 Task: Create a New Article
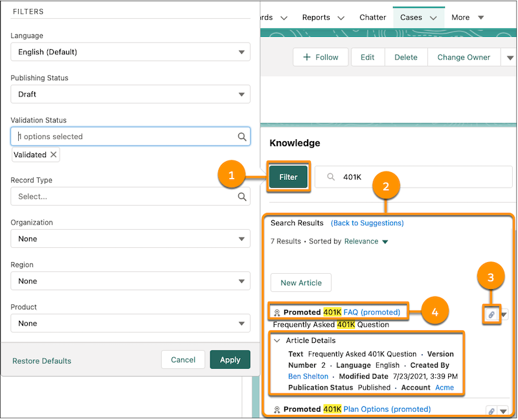300,283
